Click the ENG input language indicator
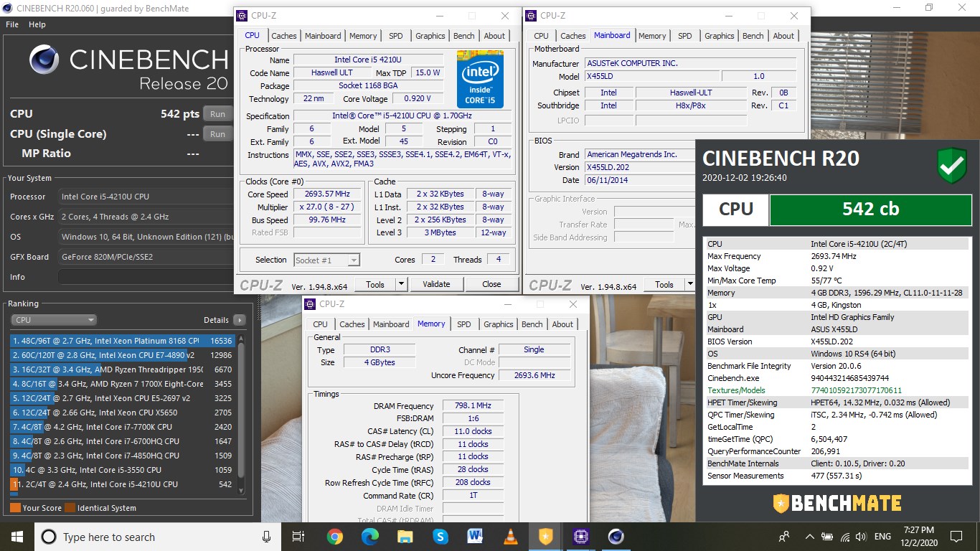The width and height of the screenshot is (980, 551). coord(882,537)
